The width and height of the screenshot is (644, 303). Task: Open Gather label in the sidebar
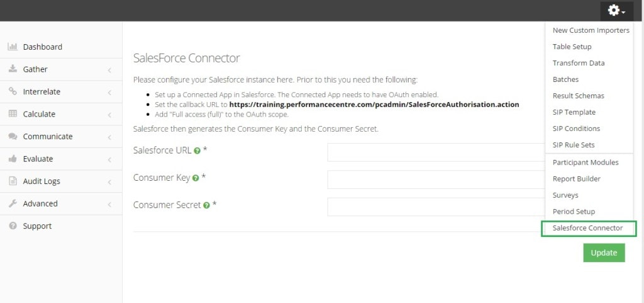click(x=35, y=69)
